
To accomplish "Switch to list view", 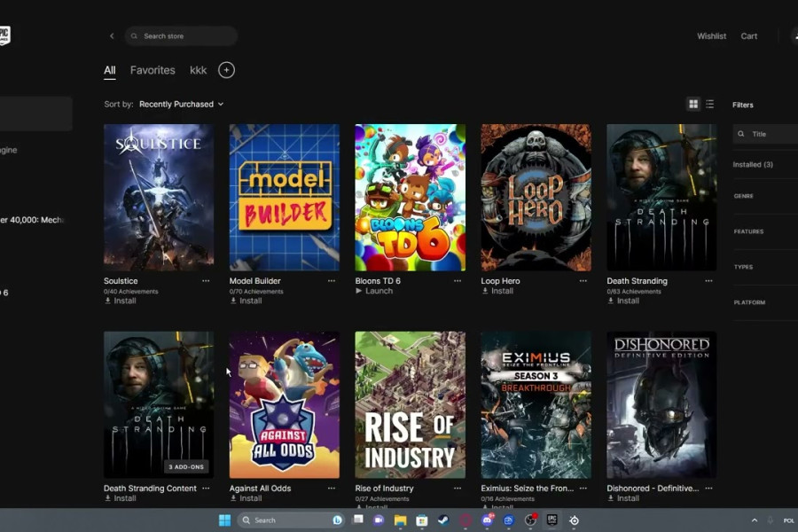I will [709, 105].
